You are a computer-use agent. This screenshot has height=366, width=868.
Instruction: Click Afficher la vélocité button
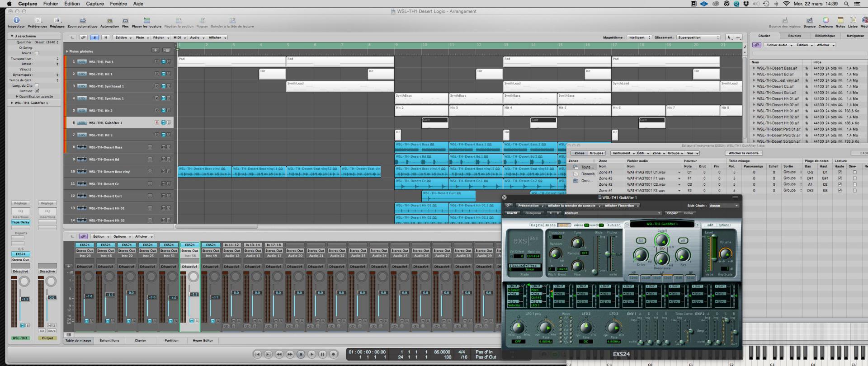pyautogui.click(x=744, y=153)
